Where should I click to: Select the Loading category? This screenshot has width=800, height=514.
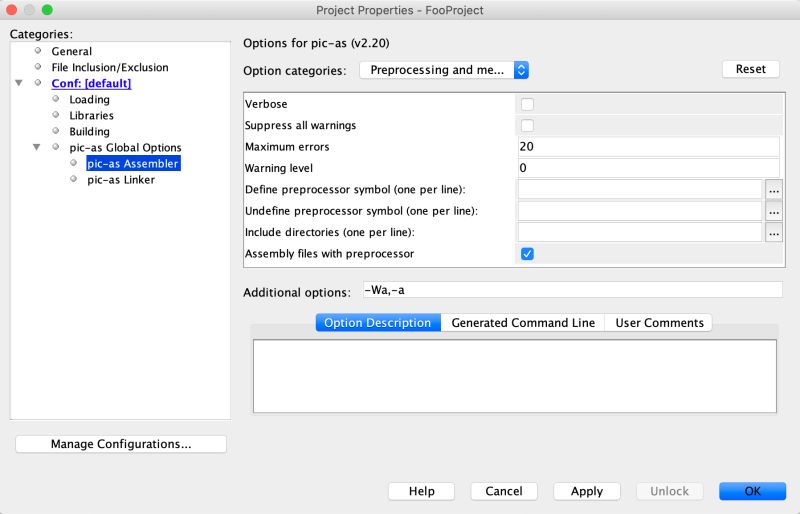89,100
